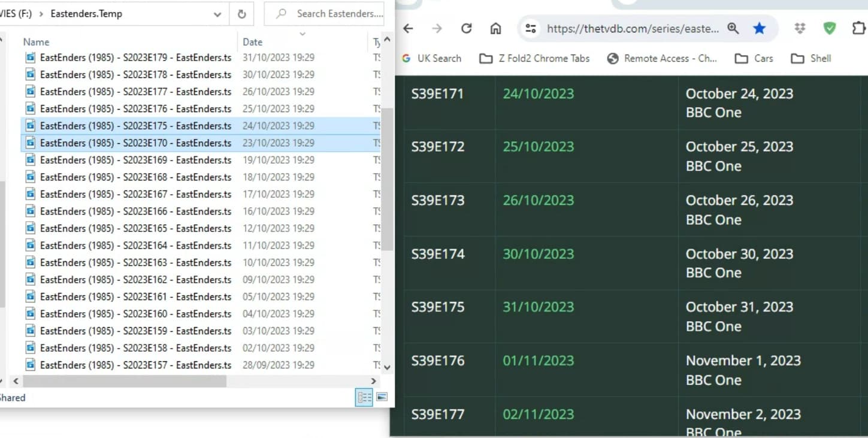The width and height of the screenshot is (868, 438).
Task: Open episode link 25/10/2023 on TVDB
Action: [x=538, y=146]
